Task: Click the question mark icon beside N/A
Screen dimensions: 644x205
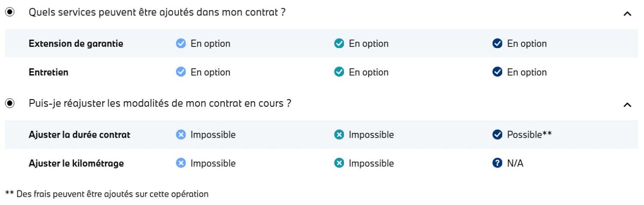Action: click(497, 163)
